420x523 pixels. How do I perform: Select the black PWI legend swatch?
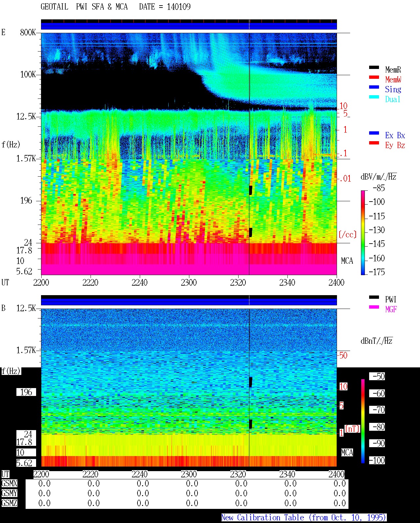374,297
